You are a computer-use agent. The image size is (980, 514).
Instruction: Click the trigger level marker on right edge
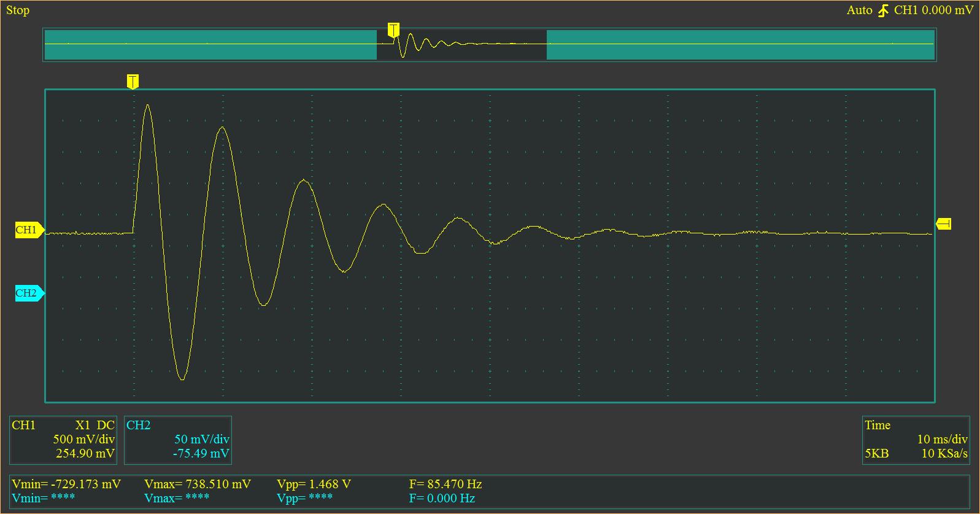coord(944,224)
